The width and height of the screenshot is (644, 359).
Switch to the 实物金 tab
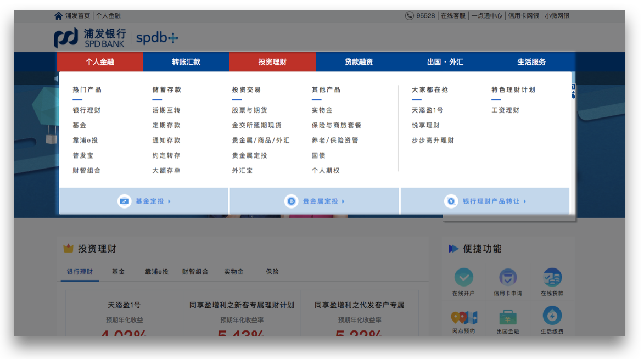pyautogui.click(x=233, y=272)
